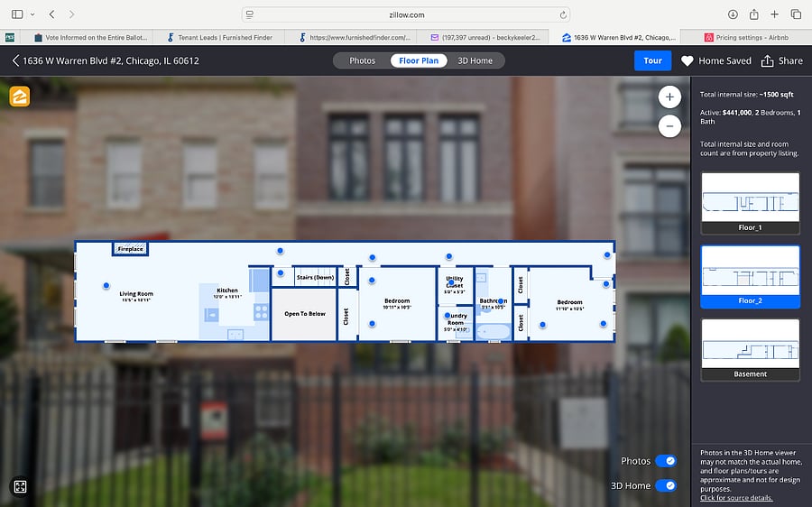Viewport: 812px width, 507px height.
Task: Share this Zillow listing
Action: coord(781,60)
